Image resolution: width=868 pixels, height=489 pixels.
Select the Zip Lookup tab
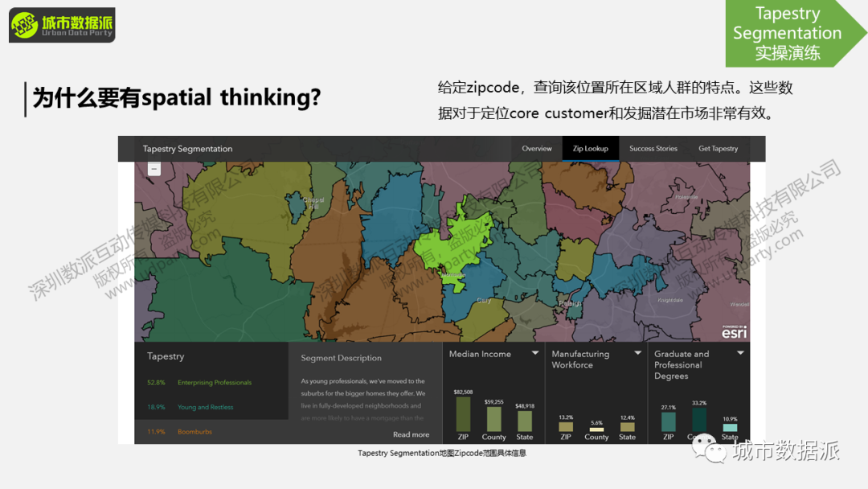pyautogui.click(x=590, y=149)
